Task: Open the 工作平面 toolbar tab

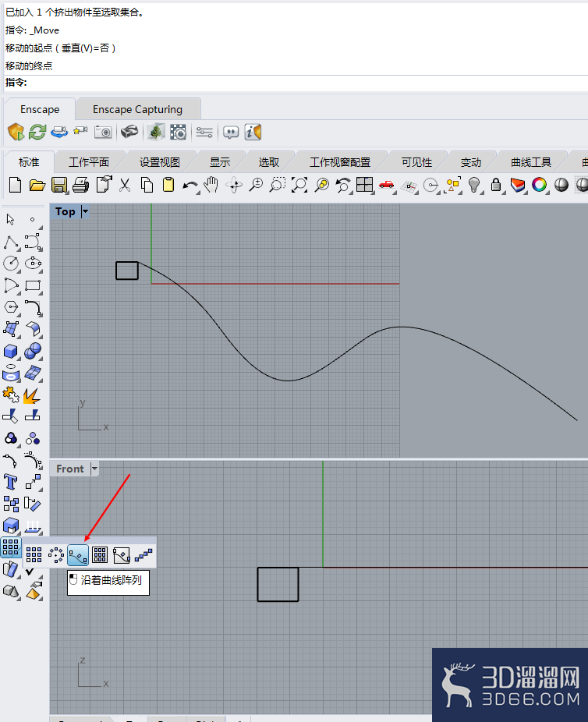Action: 89,162
